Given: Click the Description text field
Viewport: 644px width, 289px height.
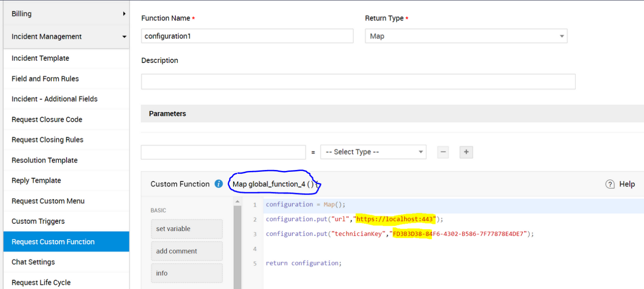Looking at the screenshot, I should [358, 82].
